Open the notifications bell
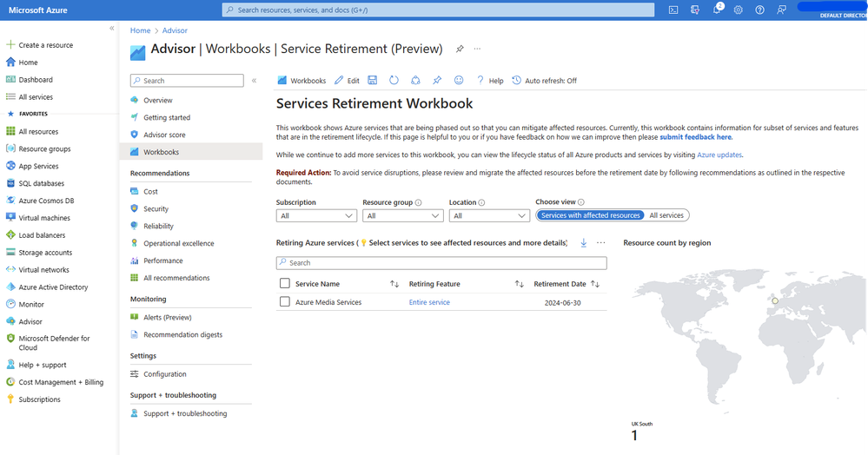This screenshot has height=455, width=868. pyautogui.click(x=717, y=10)
